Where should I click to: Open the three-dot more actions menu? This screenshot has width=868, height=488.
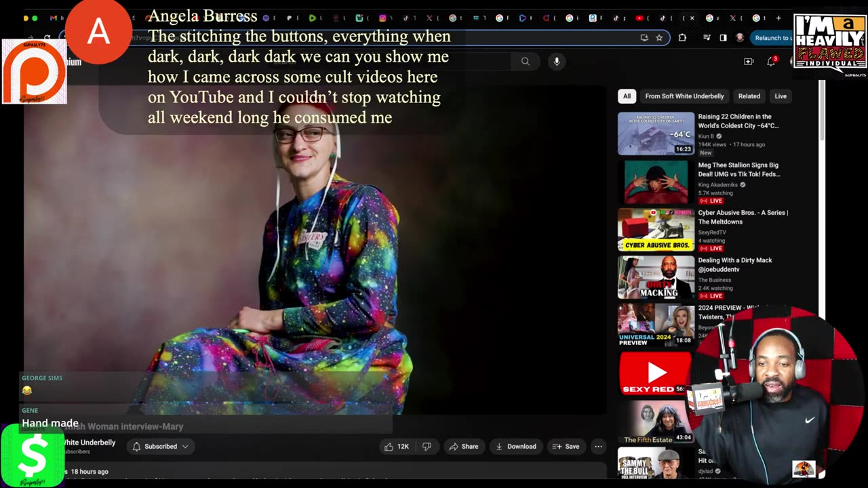tap(598, 447)
